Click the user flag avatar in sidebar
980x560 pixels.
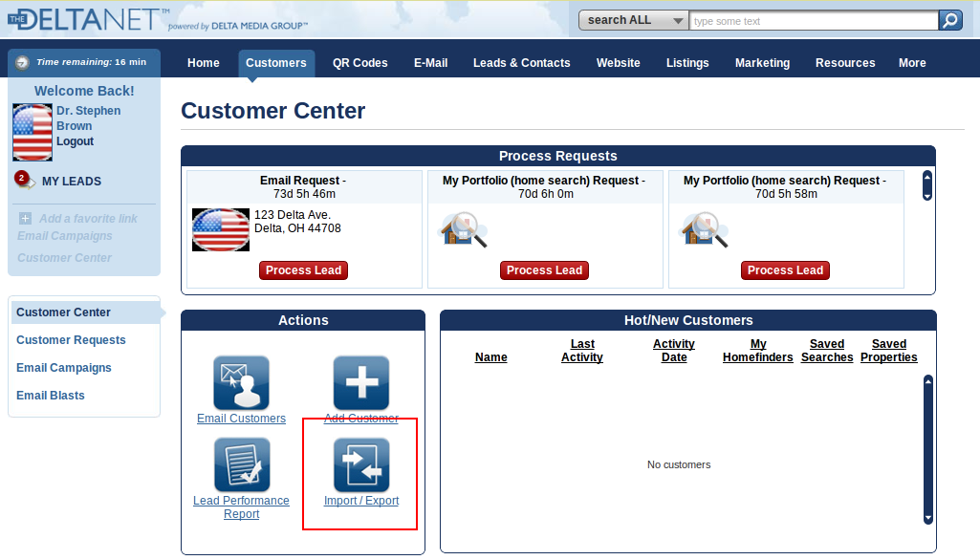pos(33,133)
